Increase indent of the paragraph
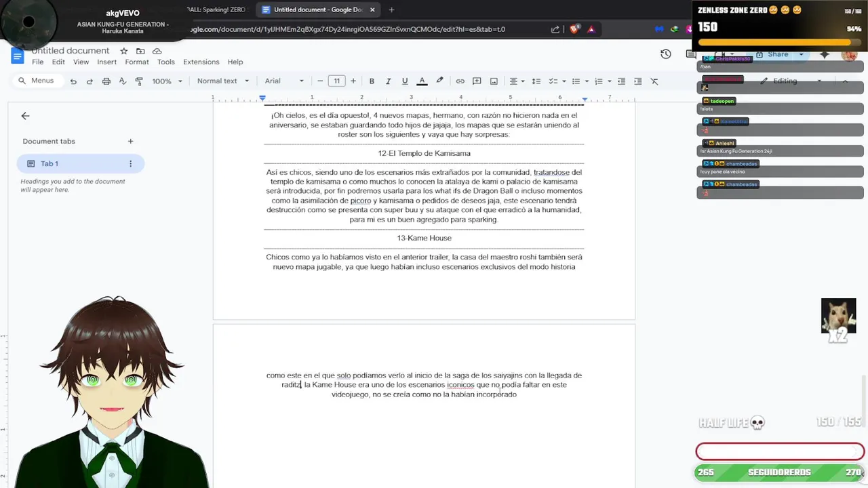The height and width of the screenshot is (488, 868). [637, 81]
